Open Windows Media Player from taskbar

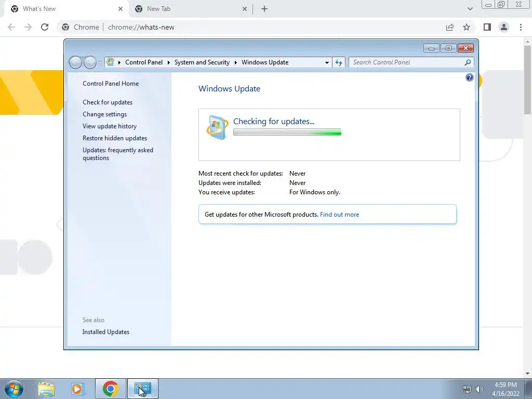78,389
